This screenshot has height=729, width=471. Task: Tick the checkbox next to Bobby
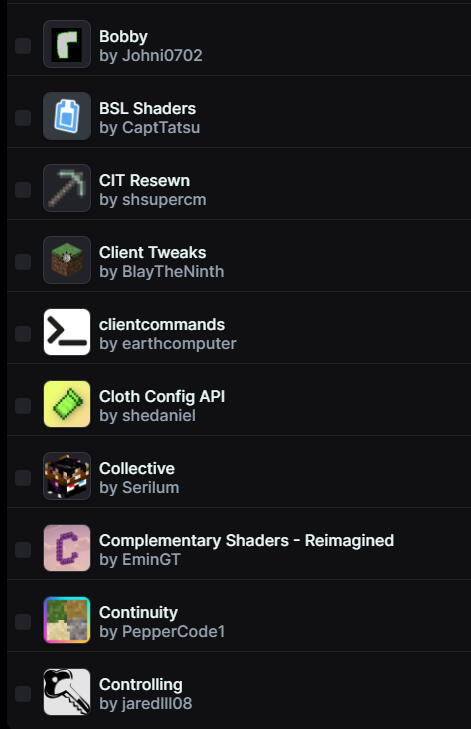23,46
